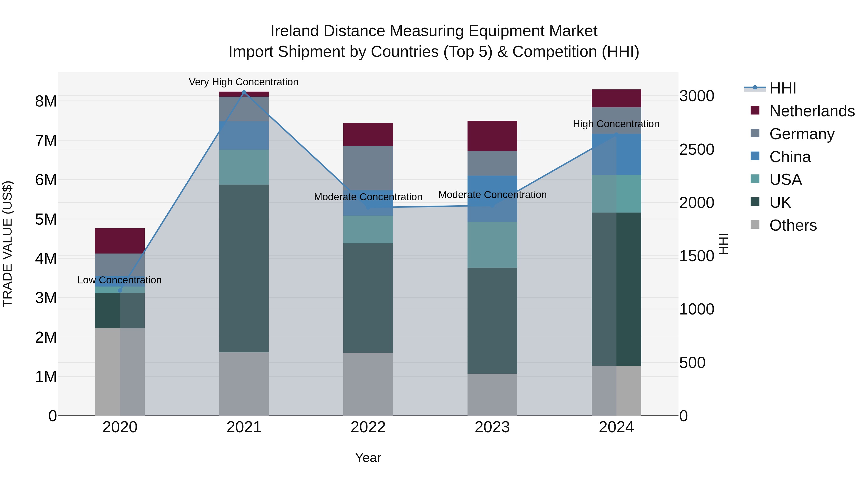Click the 8M left axis tick
The width and height of the screenshot is (868, 488).
46,101
